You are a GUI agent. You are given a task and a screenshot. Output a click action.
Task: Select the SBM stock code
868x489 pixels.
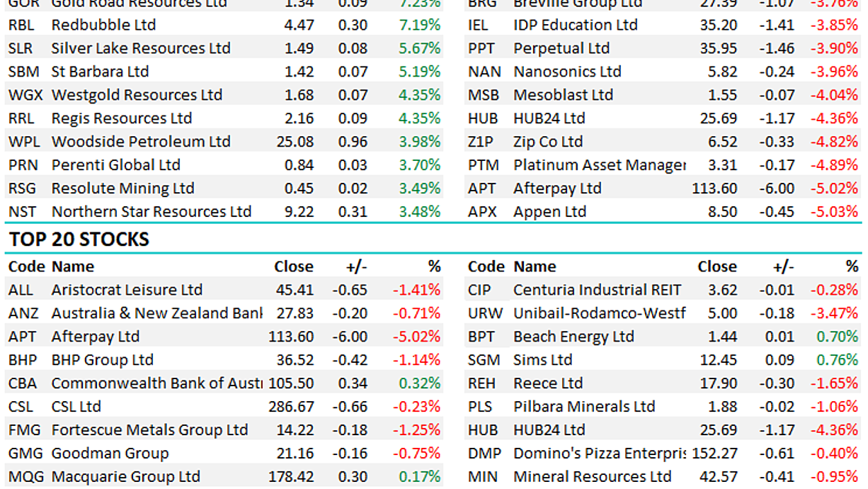23,72
